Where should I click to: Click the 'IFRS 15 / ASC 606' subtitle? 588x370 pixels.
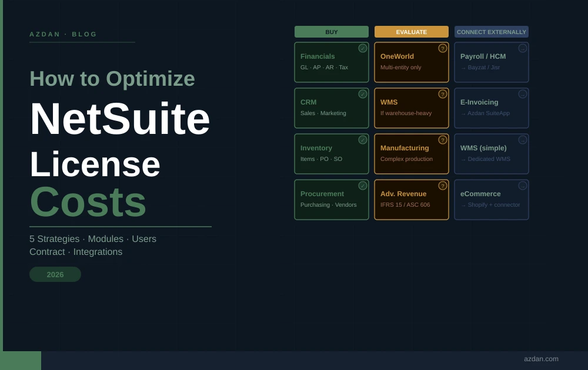point(405,205)
